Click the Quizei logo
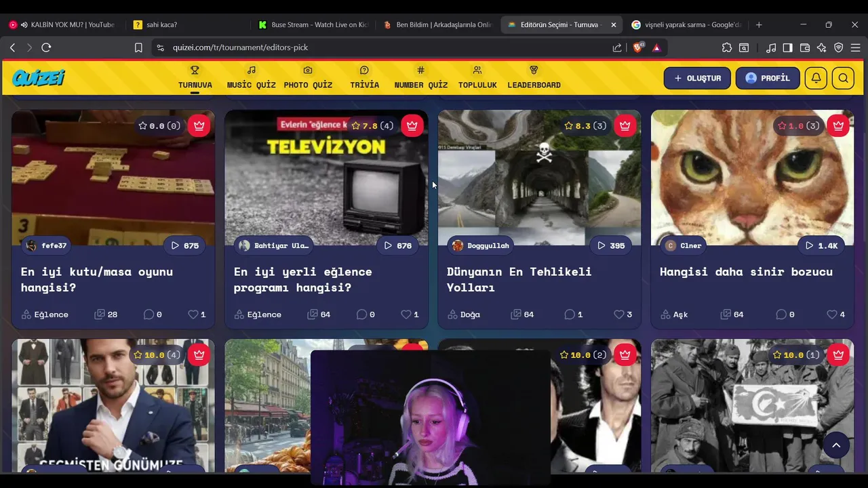 [39, 78]
